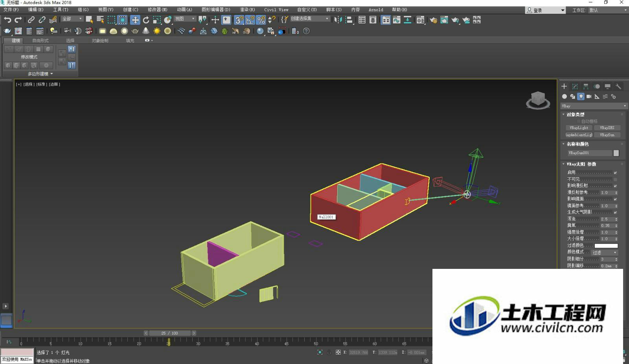
Task: Pick the Rectangular Selection Region icon
Action: [112, 20]
